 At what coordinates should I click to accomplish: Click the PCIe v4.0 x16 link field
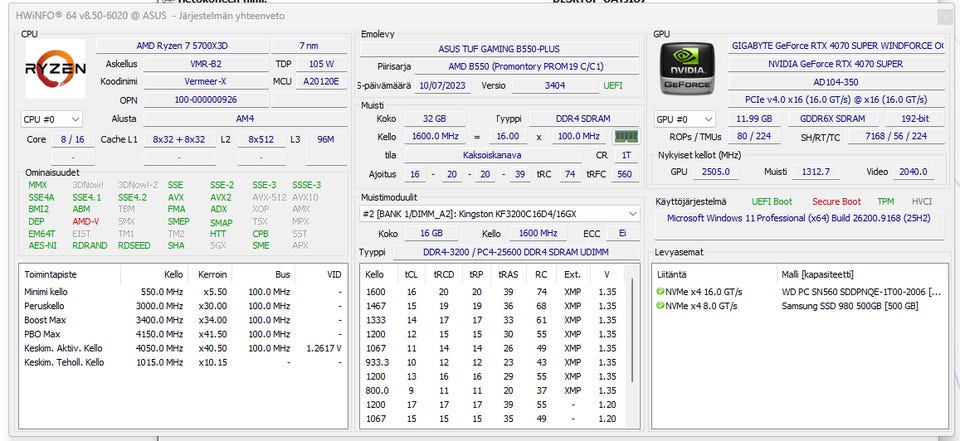click(836, 99)
